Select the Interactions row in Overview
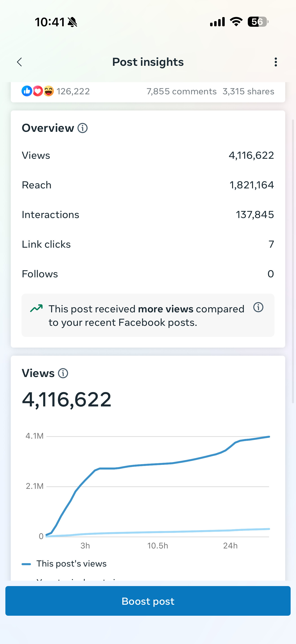Image resolution: width=296 pixels, height=644 pixels. click(x=148, y=215)
